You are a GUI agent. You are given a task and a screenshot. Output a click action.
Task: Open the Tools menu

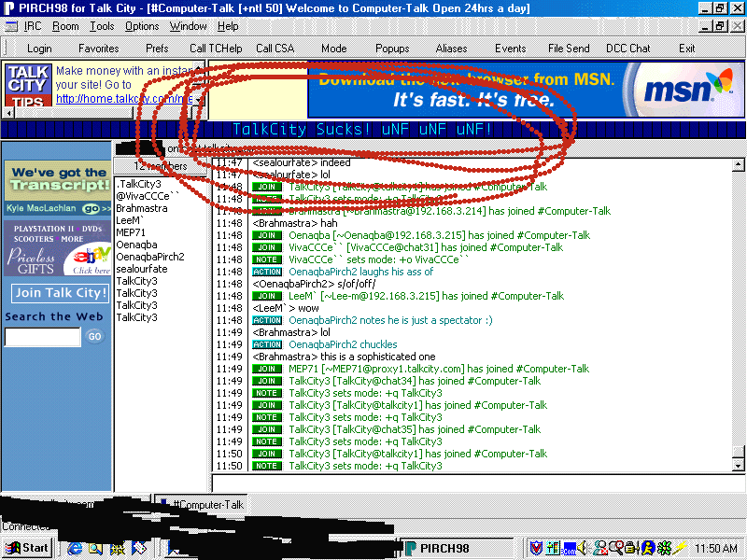pos(102,26)
